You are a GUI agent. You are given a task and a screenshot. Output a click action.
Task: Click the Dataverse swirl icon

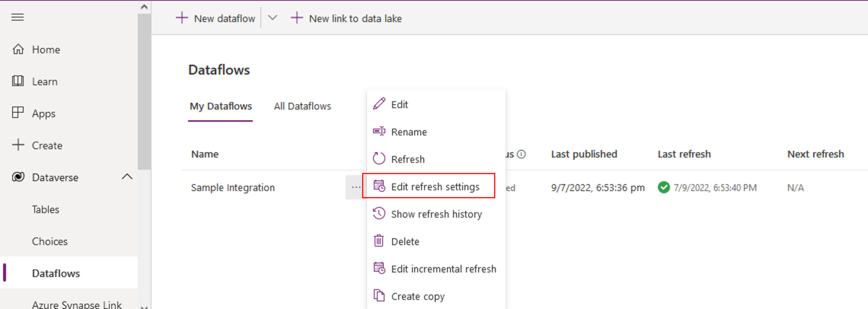18,177
